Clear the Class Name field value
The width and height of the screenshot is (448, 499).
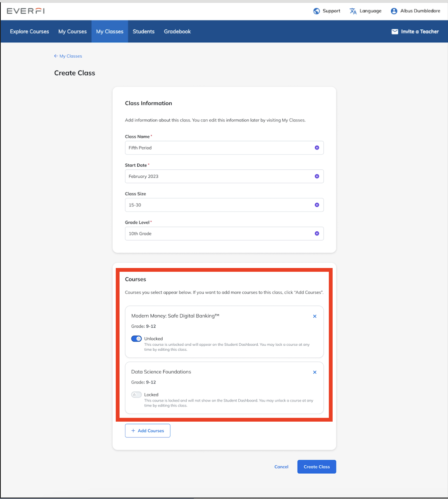click(317, 148)
